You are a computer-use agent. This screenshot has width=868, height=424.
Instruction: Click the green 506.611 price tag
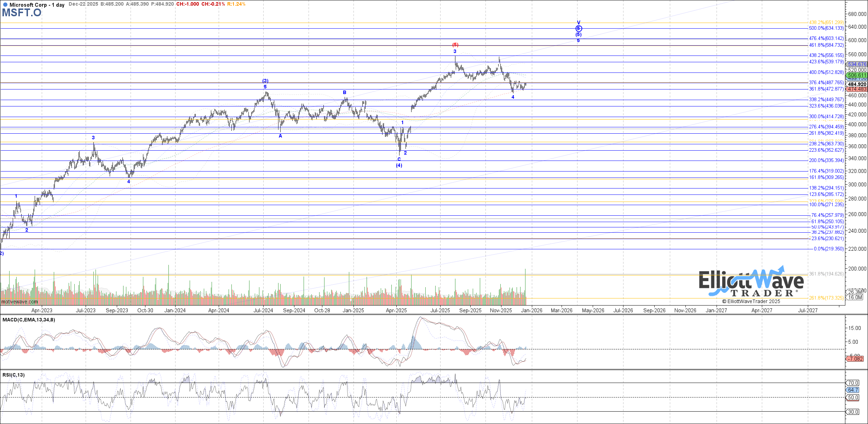click(x=857, y=75)
